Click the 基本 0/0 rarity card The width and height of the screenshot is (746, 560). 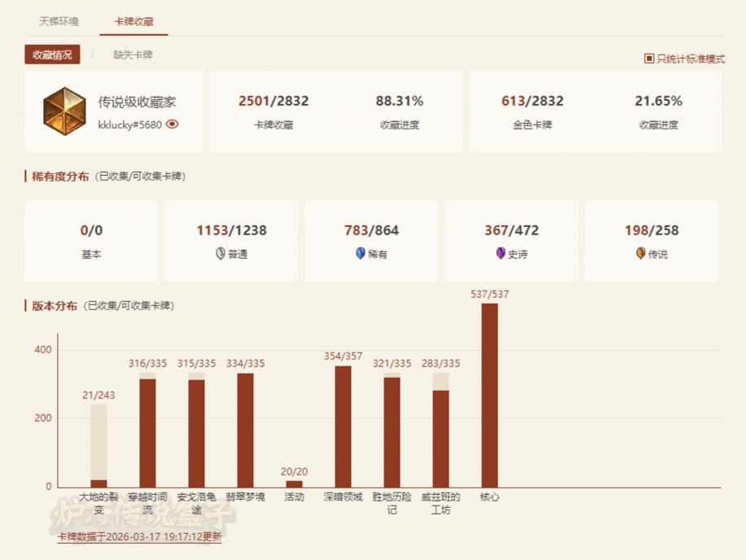point(91,241)
